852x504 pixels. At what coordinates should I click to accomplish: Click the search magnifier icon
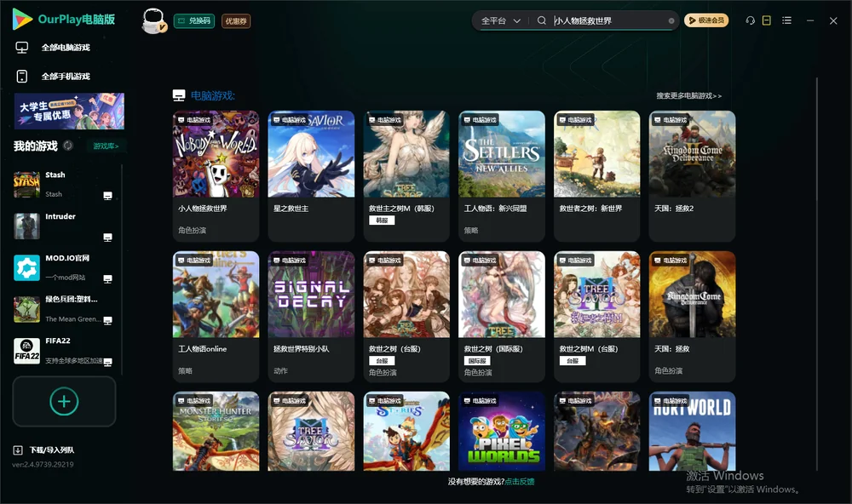(542, 20)
